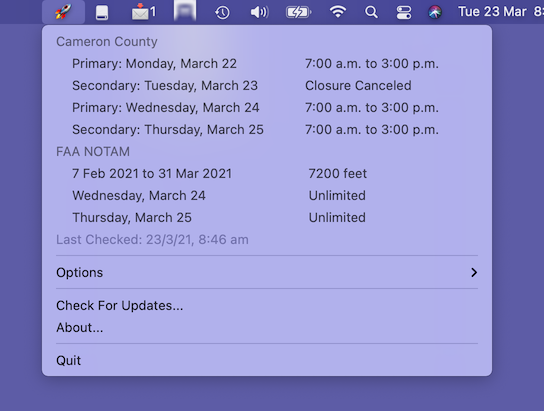This screenshot has width=544, height=411.
Task: Click the Closure Canceled status text
Action: [358, 86]
